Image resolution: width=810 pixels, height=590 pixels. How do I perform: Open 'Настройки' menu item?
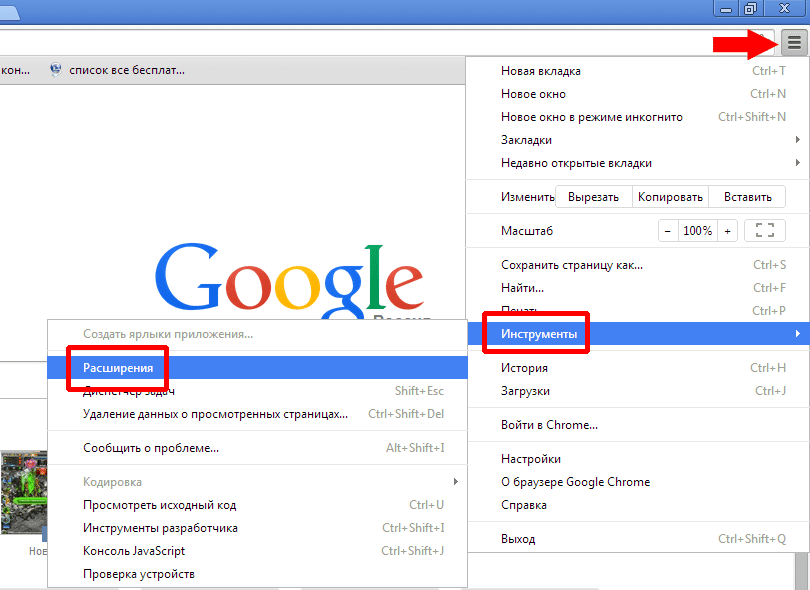[x=638, y=459]
